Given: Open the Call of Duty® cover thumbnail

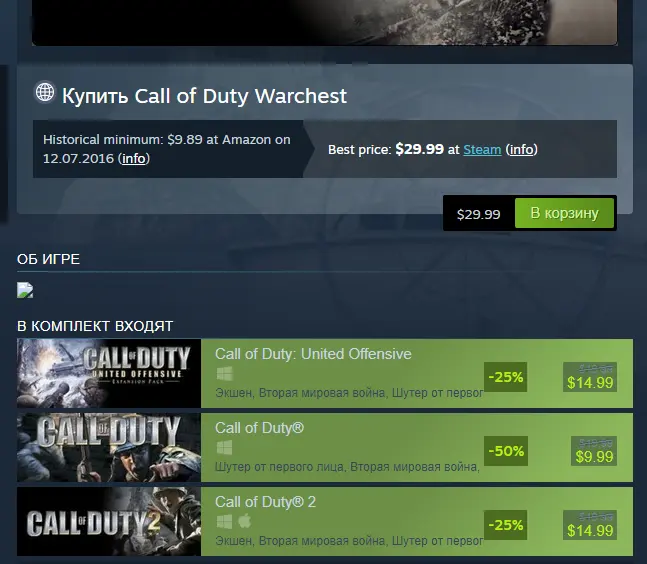Looking at the screenshot, I should coord(109,447).
